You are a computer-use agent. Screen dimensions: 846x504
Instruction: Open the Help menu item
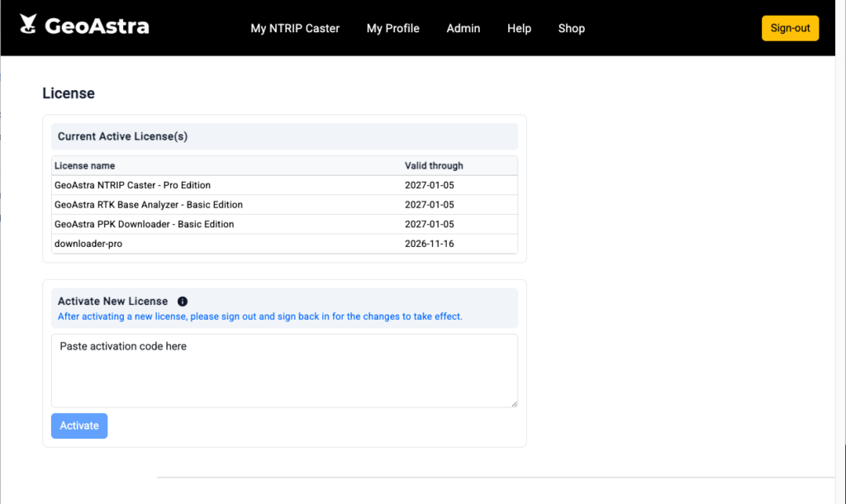point(519,28)
